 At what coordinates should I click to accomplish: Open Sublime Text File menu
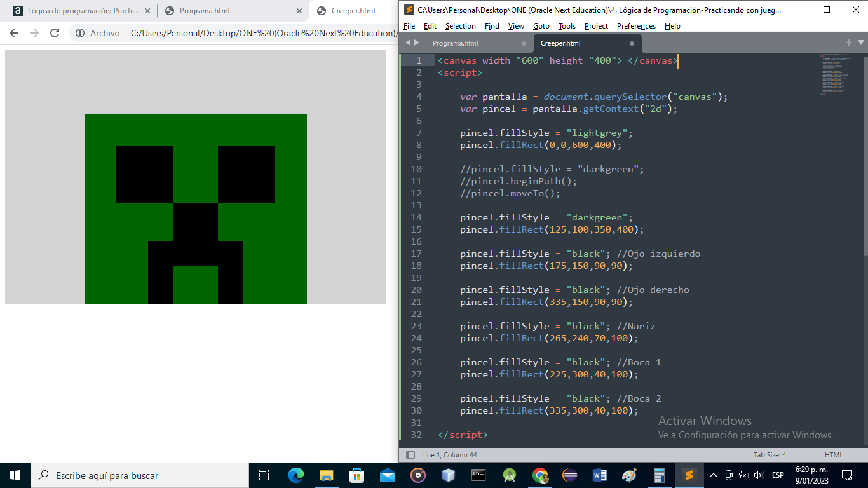409,26
